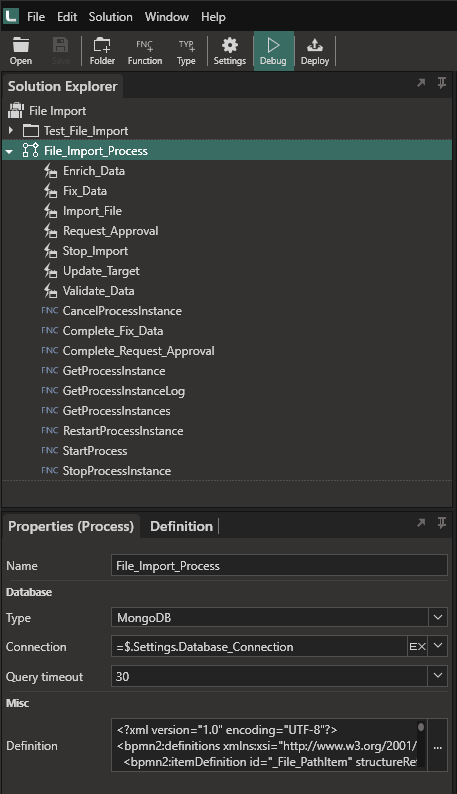The width and height of the screenshot is (457, 794).
Task: Click FNC icon for Complete_Fix_Data
Action: (x=50, y=330)
